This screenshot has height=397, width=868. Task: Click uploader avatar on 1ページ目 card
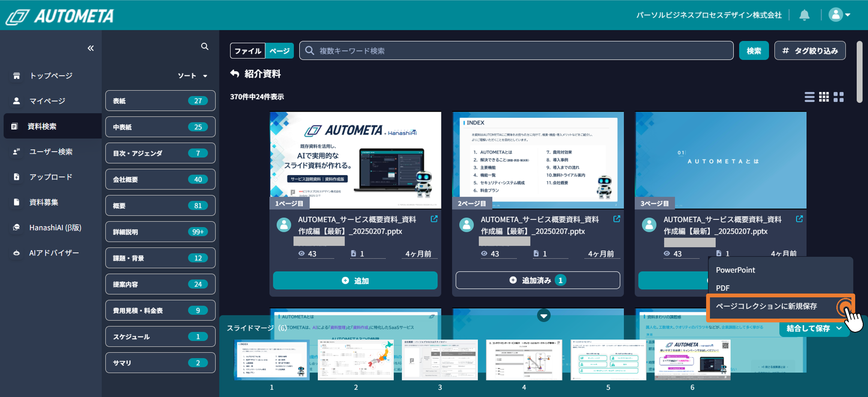284,225
